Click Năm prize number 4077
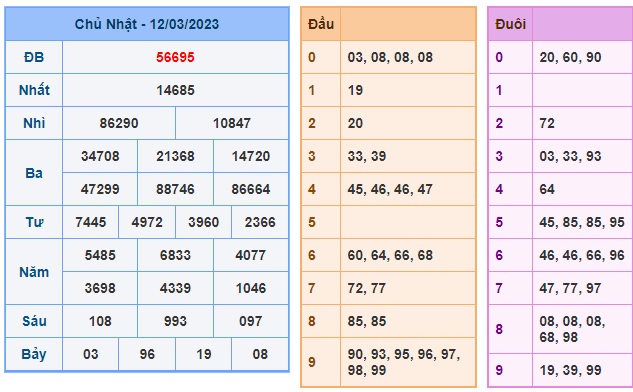 point(251,255)
